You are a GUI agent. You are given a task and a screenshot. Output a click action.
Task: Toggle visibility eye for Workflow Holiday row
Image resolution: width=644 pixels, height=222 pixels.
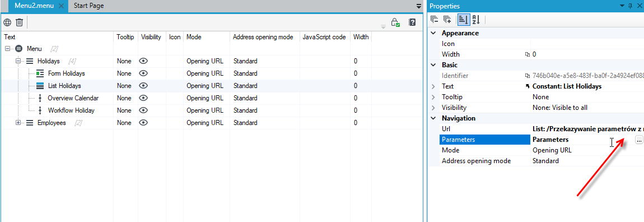(x=143, y=110)
